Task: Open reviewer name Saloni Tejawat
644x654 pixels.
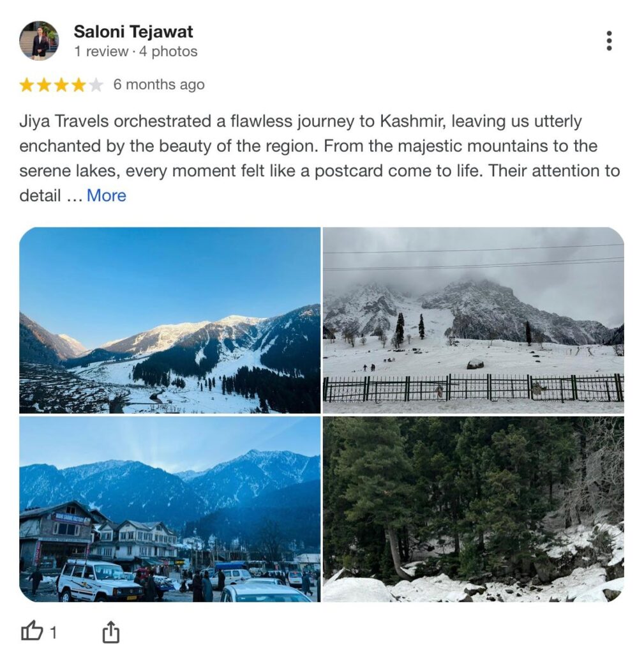Action: coord(133,32)
